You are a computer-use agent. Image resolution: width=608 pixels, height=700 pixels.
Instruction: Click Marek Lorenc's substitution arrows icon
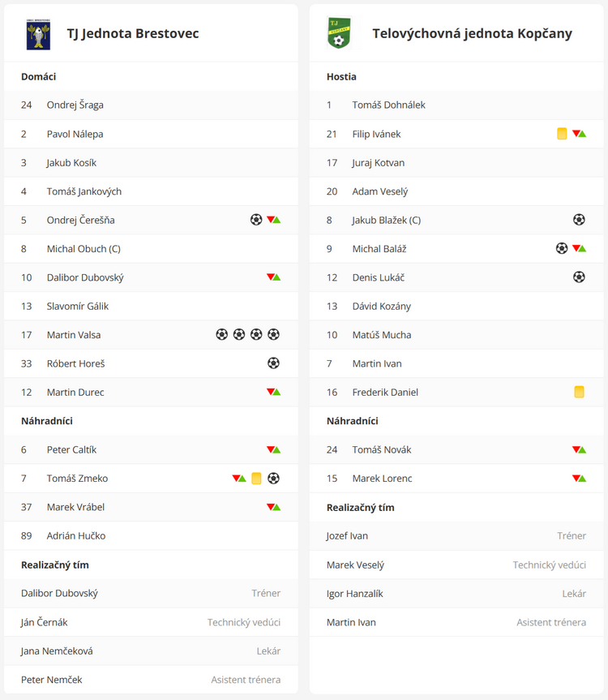click(x=579, y=479)
